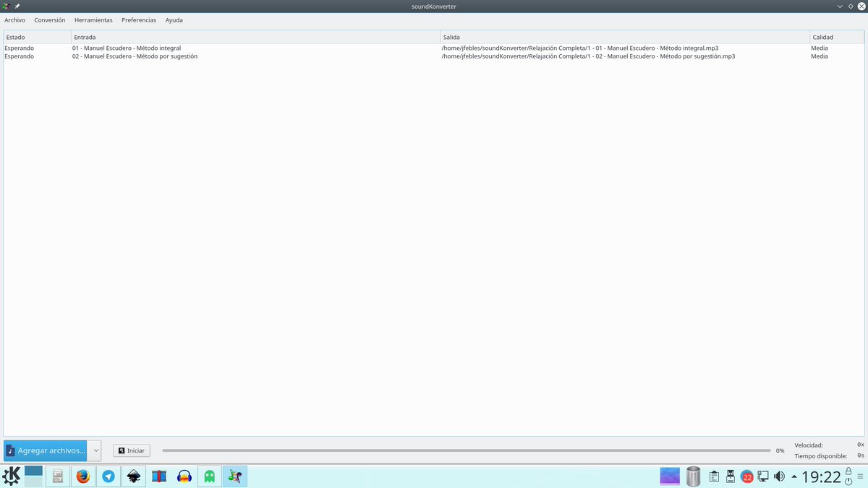Click the Iniciar button
Image resolution: width=868 pixels, height=488 pixels.
pos(132,450)
